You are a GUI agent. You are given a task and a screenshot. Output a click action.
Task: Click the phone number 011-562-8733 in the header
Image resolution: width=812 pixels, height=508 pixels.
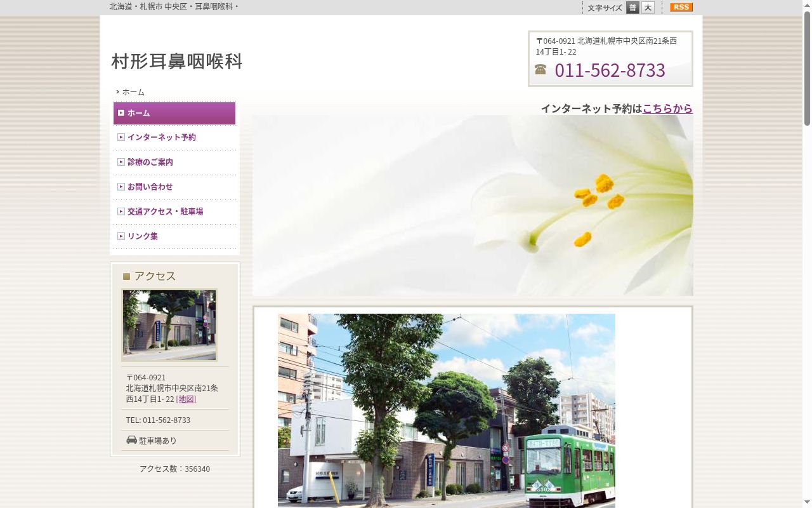pos(610,70)
